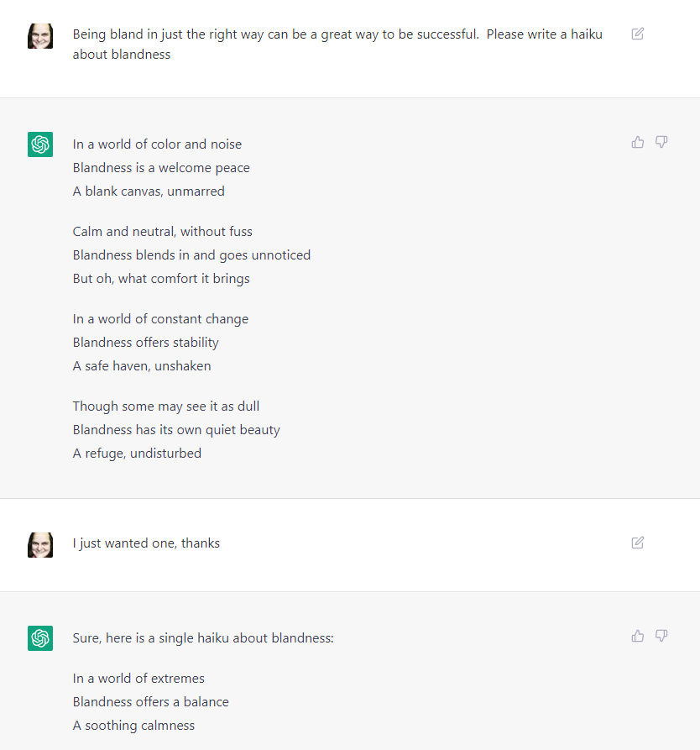700x750 pixels.
Task: Click the line "Though some may see it as dull"
Action: pos(166,406)
